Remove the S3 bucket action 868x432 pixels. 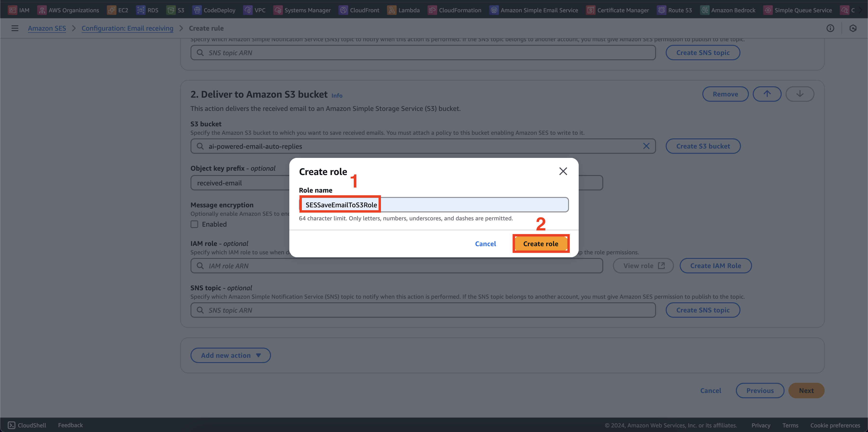click(725, 94)
